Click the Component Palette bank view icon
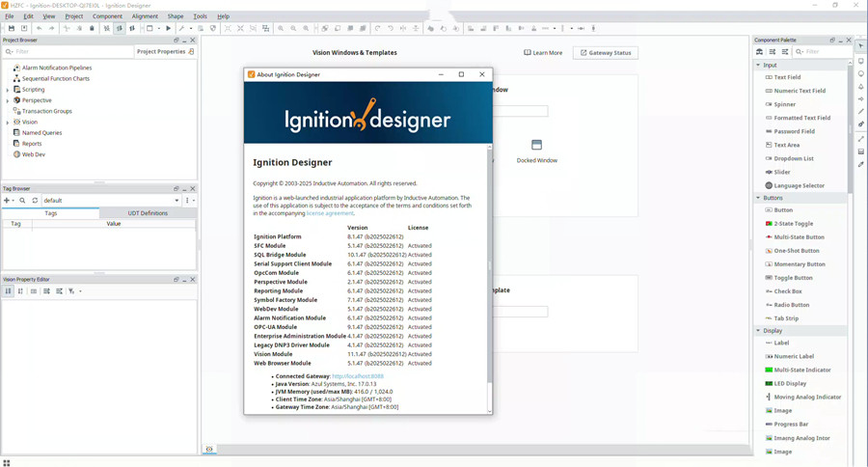The image size is (868, 467). 760,51
